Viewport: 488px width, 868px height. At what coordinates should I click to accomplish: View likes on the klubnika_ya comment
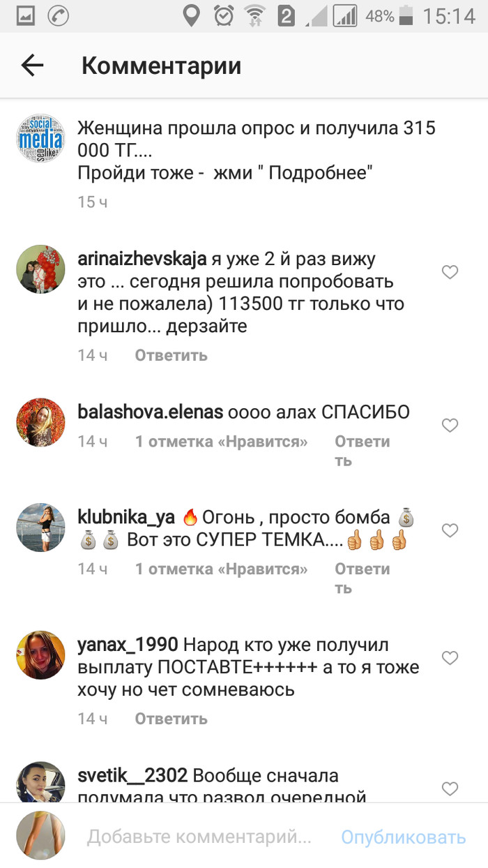[221, 569]
